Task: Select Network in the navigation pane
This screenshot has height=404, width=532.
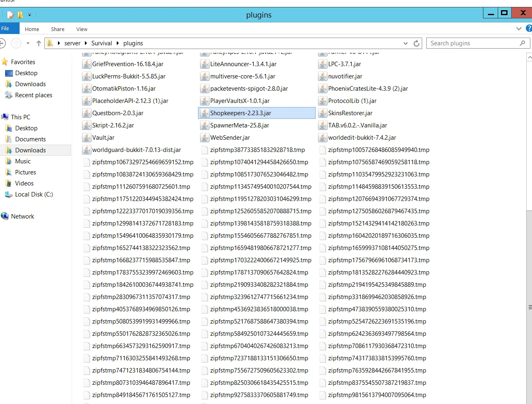Action: [x=22, y=217]
